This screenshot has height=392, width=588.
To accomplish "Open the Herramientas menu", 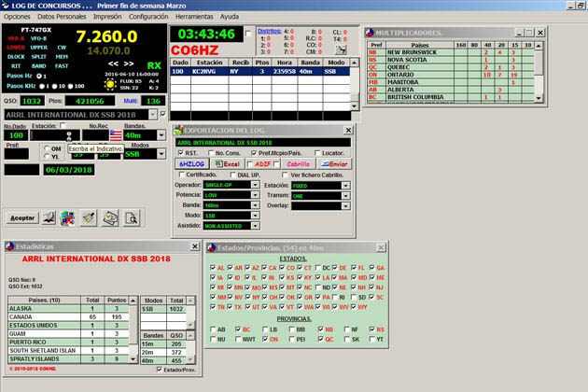I will click(194, 17).
